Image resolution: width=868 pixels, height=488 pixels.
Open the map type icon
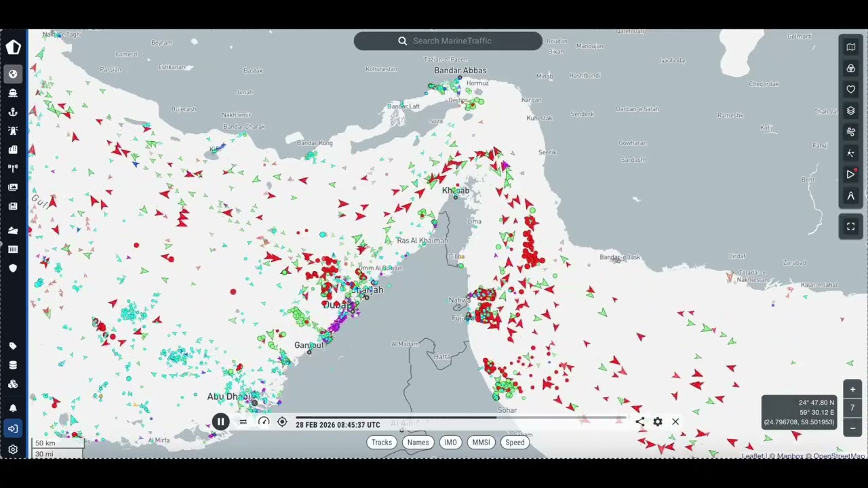point(851,47)
